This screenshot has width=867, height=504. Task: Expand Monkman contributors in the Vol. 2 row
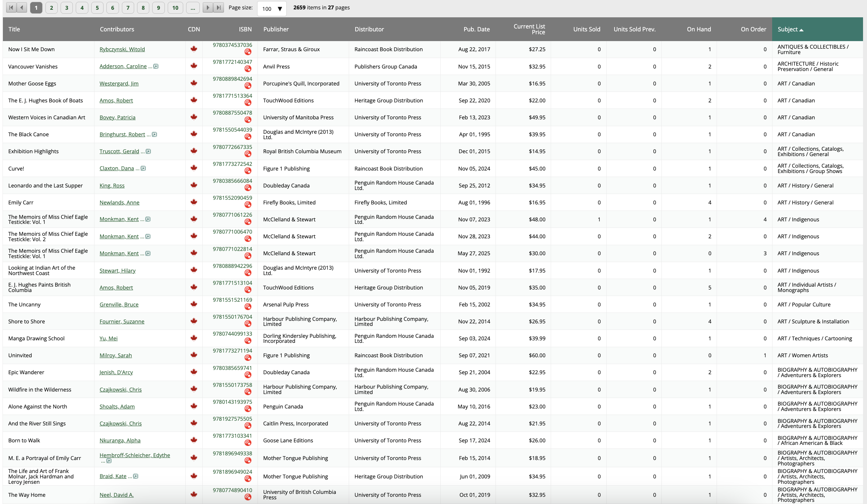[148, 236]
